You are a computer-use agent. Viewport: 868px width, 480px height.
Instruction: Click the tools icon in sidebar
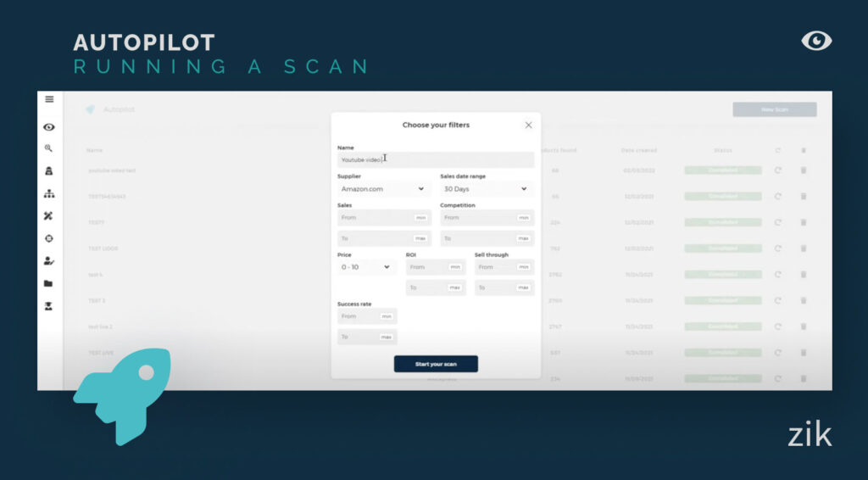coord(49,216)
